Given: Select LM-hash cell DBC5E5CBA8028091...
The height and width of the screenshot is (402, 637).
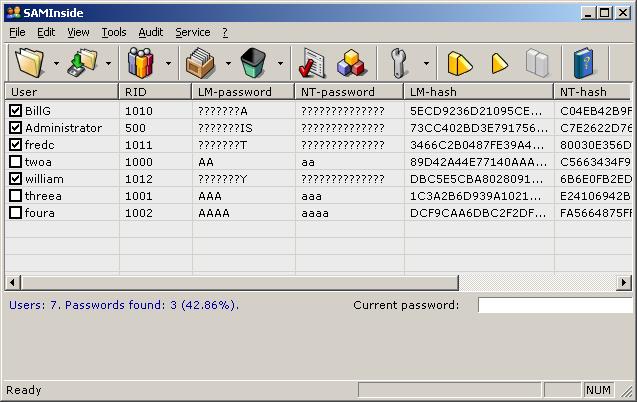Looking at the screenshot, I should pyautogui.click(x=476, y=179).
